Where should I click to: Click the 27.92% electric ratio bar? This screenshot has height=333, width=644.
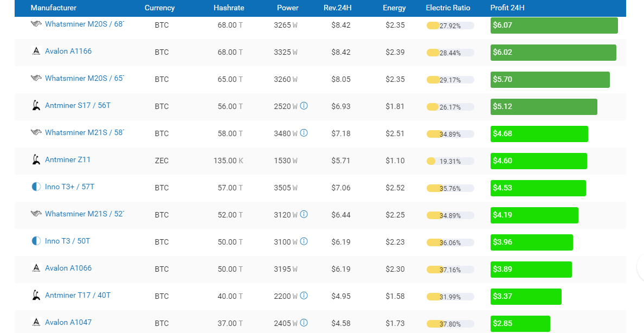point(450,25)
